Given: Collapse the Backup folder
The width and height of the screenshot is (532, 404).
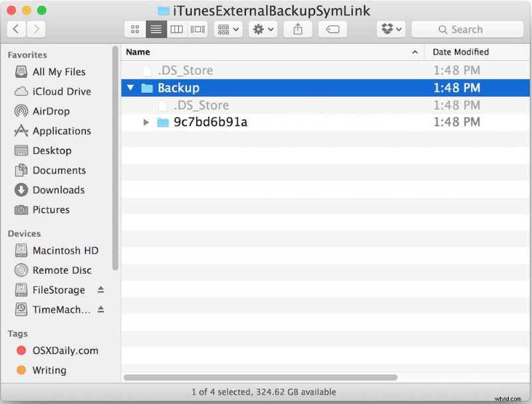Looking at the screenshot, I should (x=130, y=87).
